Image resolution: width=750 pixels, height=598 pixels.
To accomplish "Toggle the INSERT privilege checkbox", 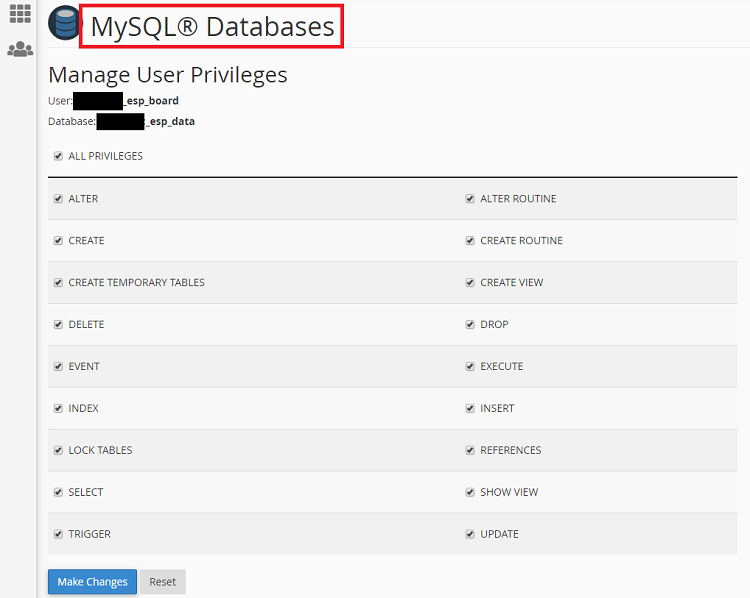I will [x=470, y=409].
